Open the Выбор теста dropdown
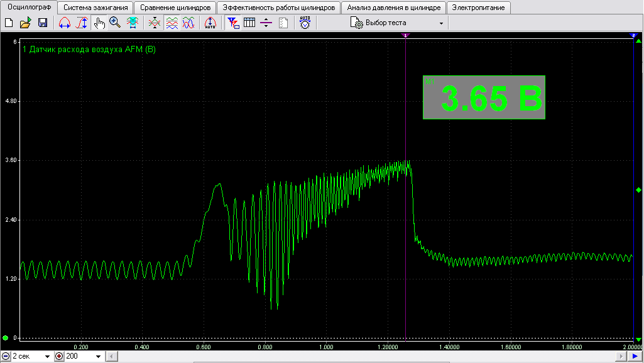The image size is (644, 363). 441,23
